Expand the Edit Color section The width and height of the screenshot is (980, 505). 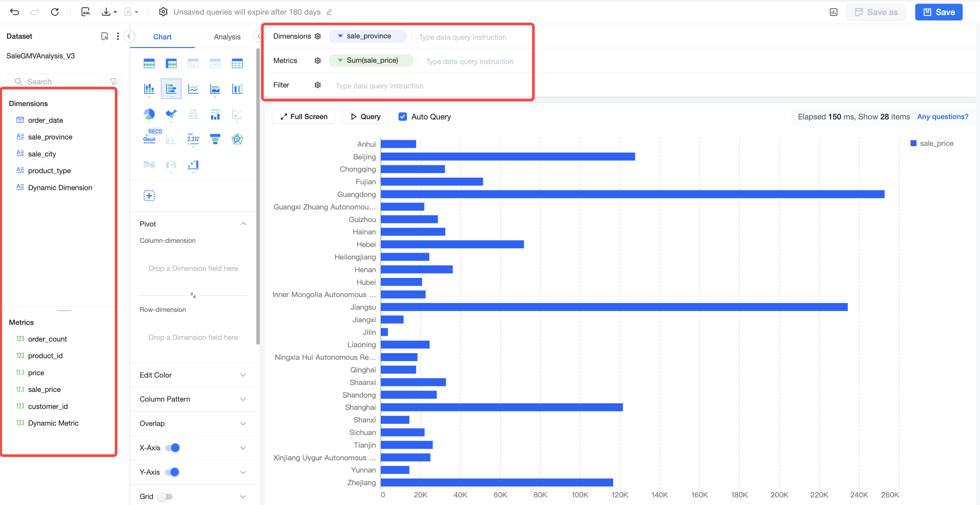pos(193,375)
